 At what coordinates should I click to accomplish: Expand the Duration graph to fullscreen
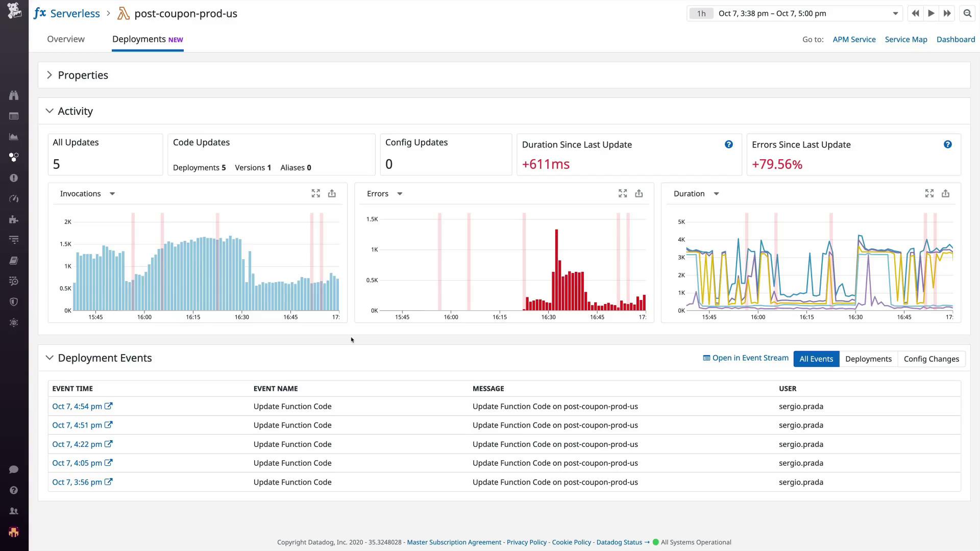click(x=929, y=193)
